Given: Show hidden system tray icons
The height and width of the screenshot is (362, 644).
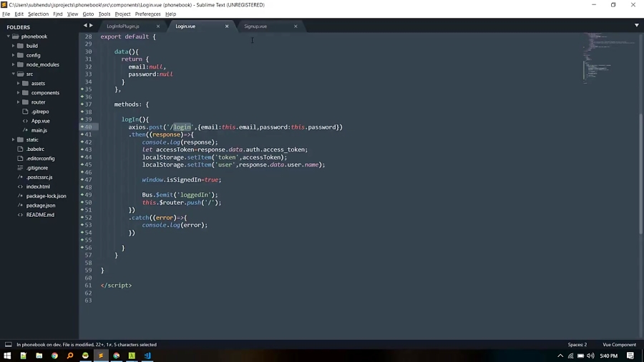Looking at the screenshot, I should coord(560,356).
